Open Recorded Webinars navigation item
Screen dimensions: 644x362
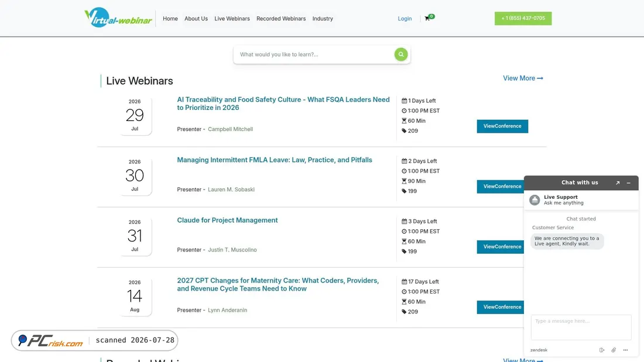[x=281, y=19]
